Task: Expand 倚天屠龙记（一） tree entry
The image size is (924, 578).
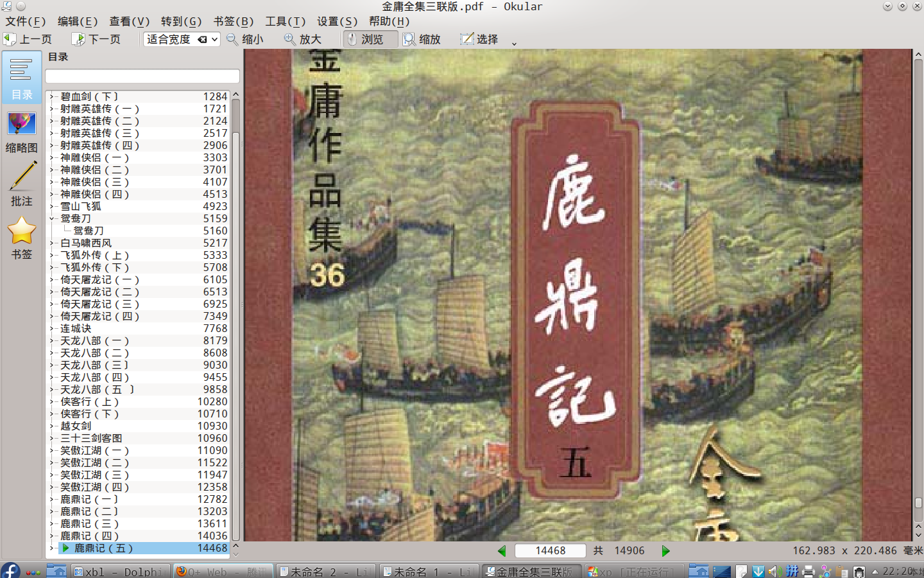Action: point(52,279)
